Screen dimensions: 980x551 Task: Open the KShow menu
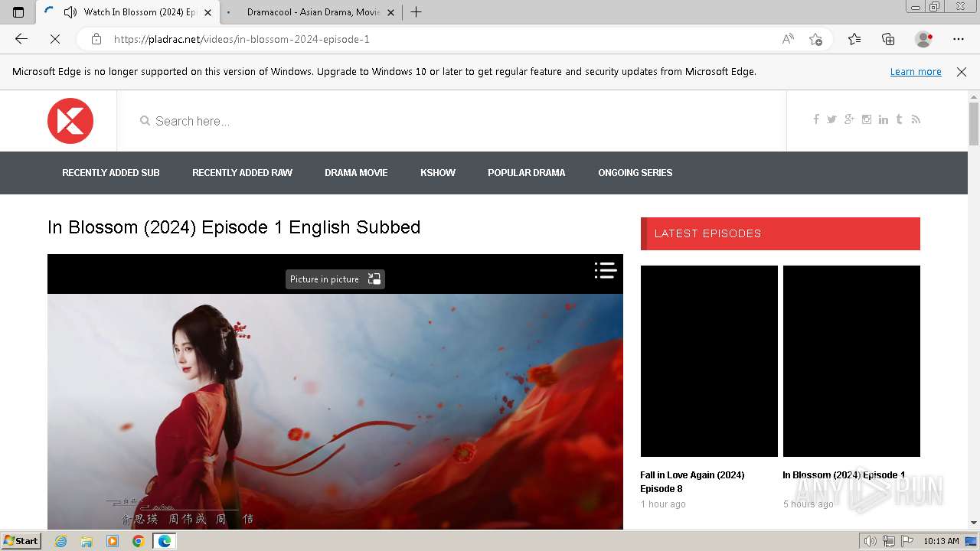pos(438,173)
